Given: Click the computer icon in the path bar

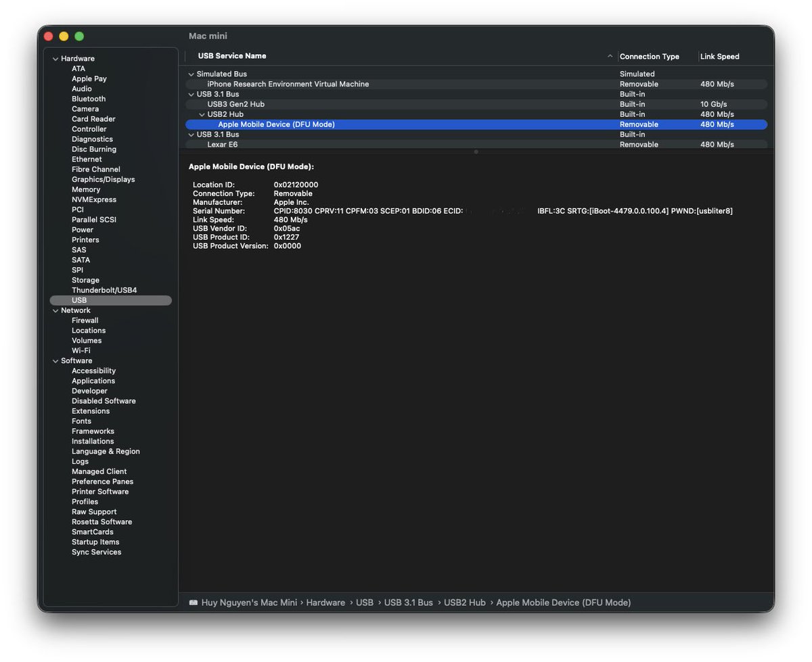Looking at the screenshot, I should (194, 602).
